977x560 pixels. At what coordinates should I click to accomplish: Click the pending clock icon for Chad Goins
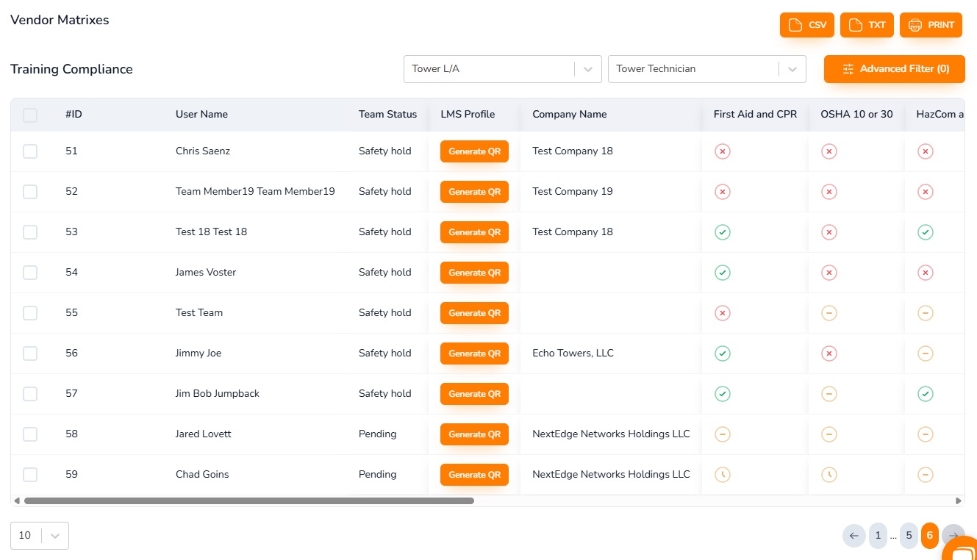click(x=722, y=474)
